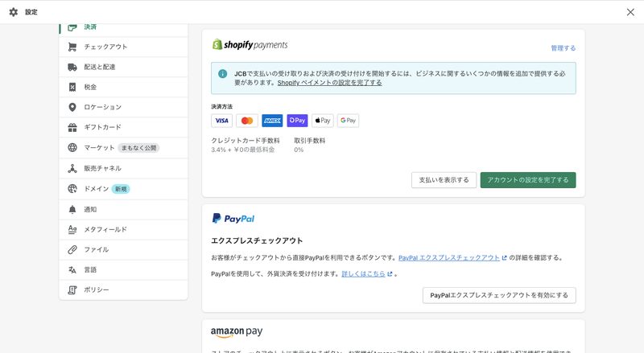Click the Aa icon for メタフィールド
Image resolution: width=644 pixels, height=353 pixels.
coord(72,229)
